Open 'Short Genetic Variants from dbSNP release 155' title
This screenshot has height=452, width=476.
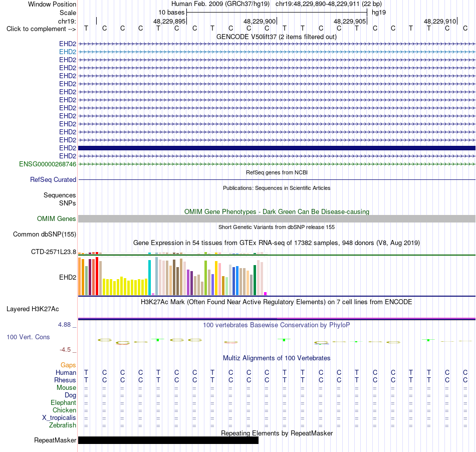[x=277, y=227]
